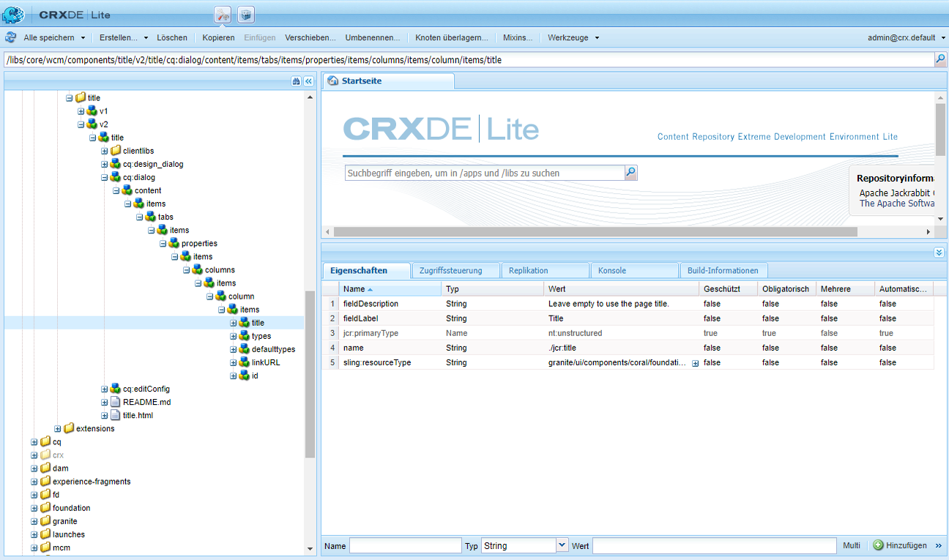949x560 pixels.
Task: Click the cq:design_dialog node icon
Action: [x=116, y=164]
